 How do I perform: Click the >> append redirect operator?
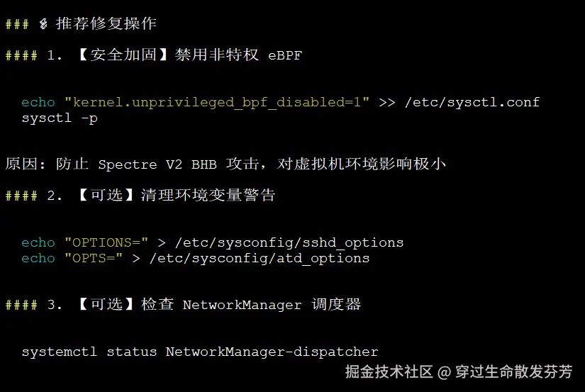coord(386,102)
